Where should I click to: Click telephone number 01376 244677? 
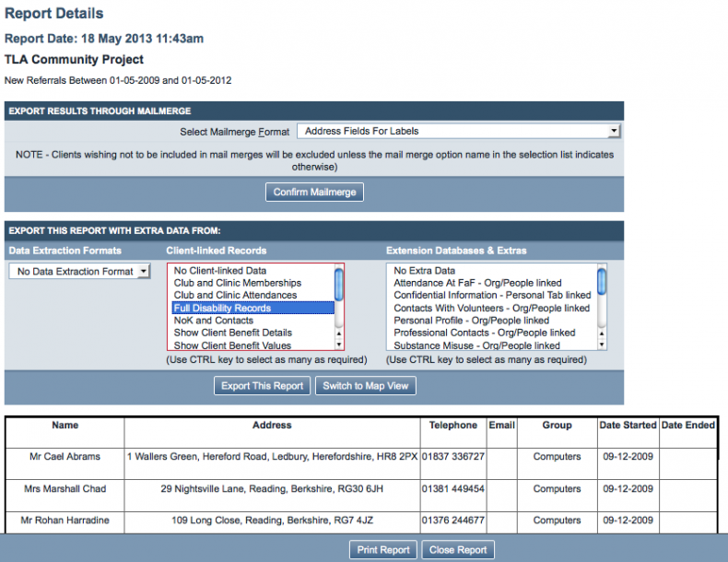click(x=453, y=521)
